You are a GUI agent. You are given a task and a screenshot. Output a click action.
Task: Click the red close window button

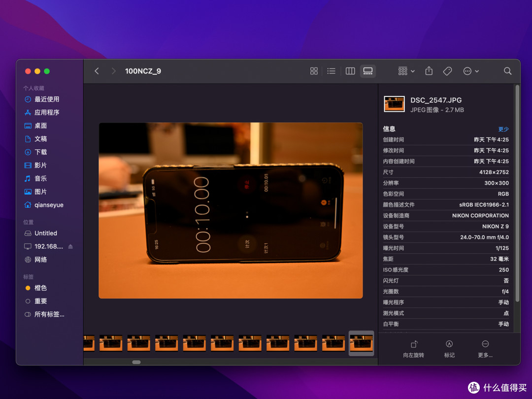pyautogui.click(x=28, y=71)
